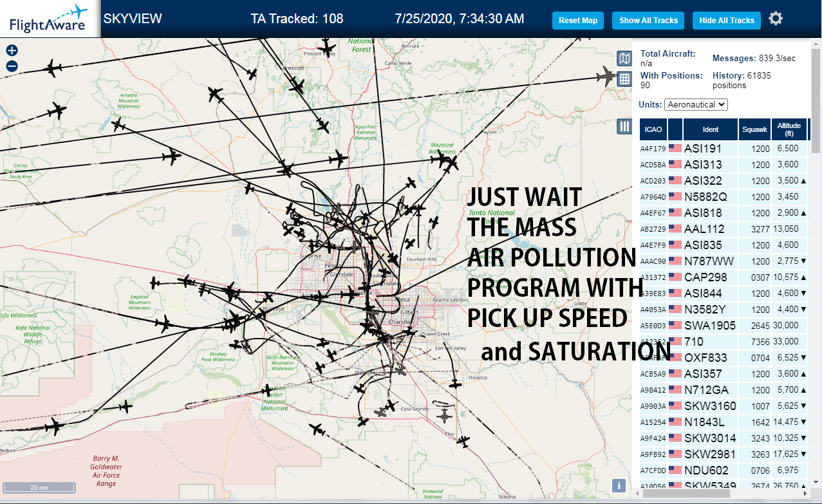Image resolution: width=822 pixels, height=504 pixels.
Task: Click altitude value 33,000
Action: (787, 342)
